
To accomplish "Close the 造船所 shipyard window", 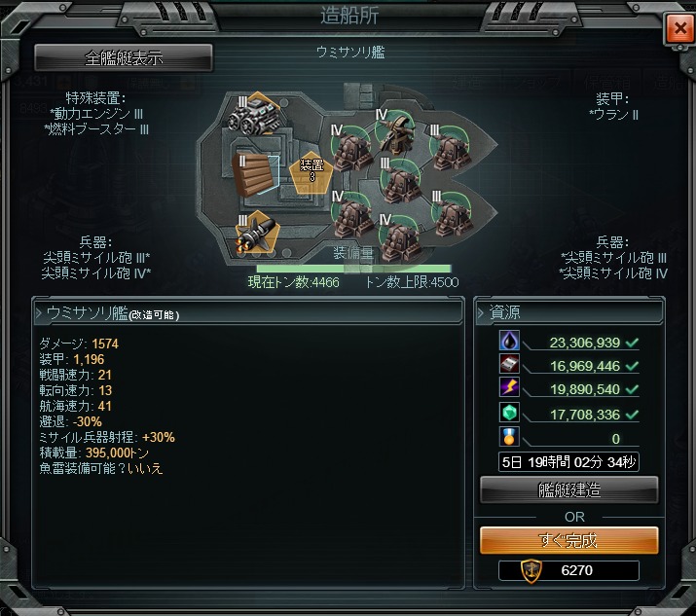I will tap(680, 28).
